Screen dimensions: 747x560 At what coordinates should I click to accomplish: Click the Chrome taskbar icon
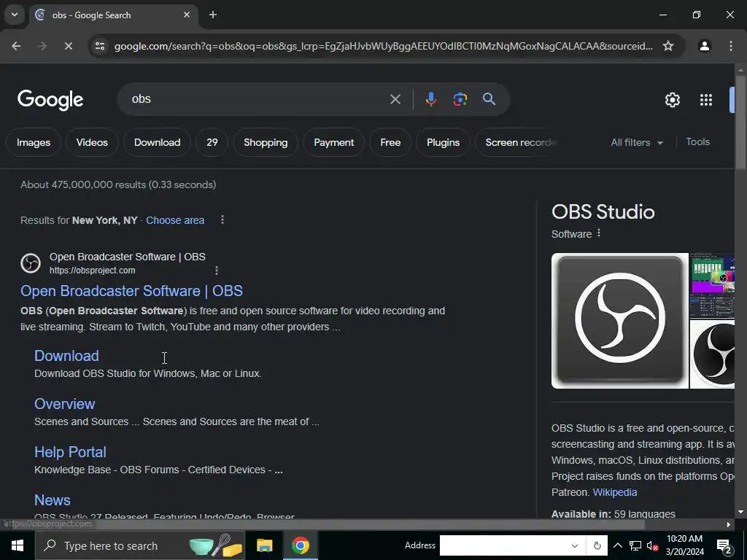click(x=300, y=545)
